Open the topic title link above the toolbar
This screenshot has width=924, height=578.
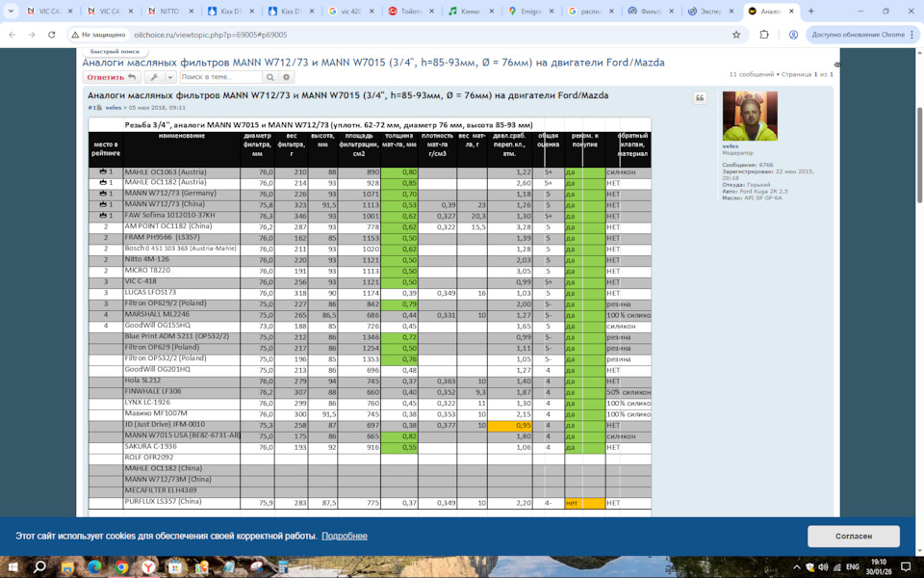point(373,63)
